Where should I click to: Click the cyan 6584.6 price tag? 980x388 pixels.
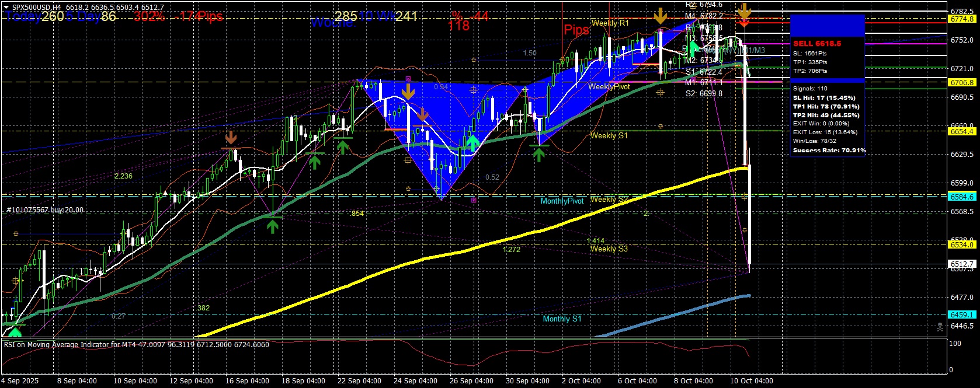point(961,197)
